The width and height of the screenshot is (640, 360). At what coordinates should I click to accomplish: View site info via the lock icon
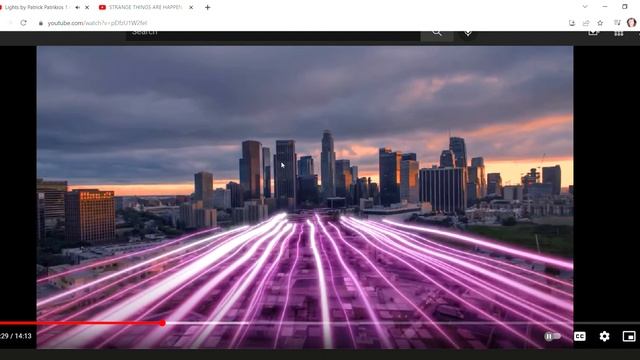point(40,23)
